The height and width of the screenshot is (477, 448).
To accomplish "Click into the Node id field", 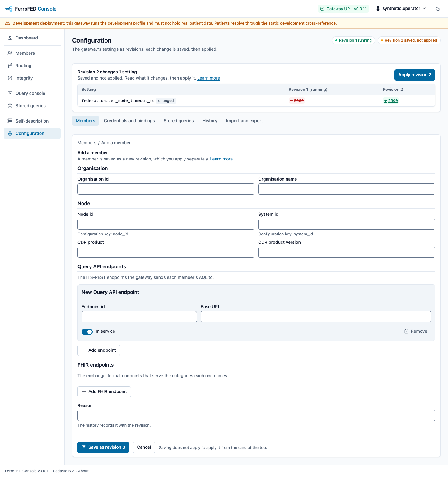I will point(166,224).
